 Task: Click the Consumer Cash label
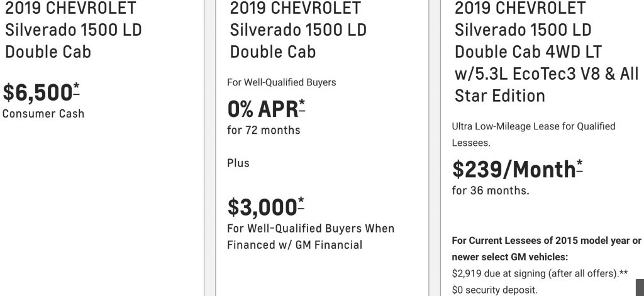(43, 114)
